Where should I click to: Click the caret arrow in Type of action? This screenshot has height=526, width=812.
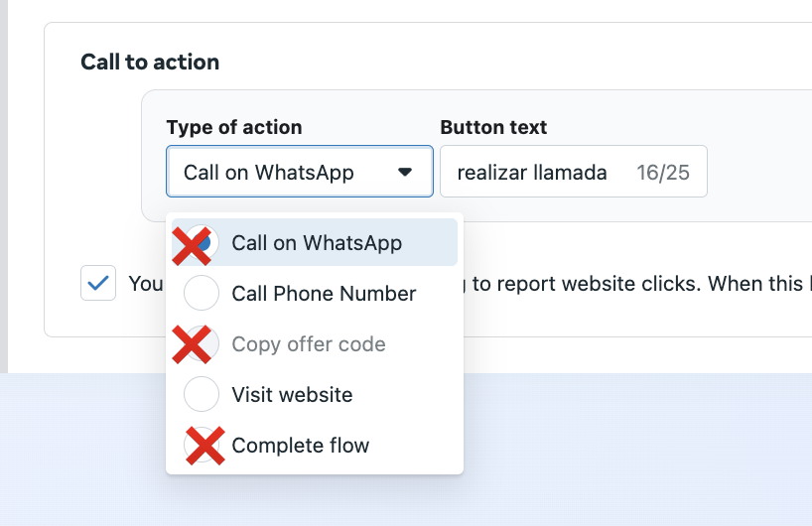404,172
